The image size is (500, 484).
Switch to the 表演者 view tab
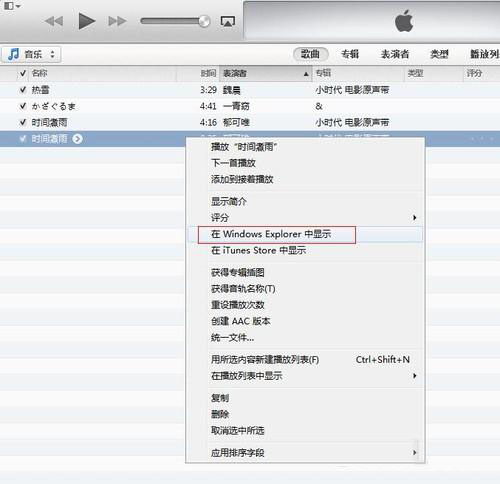395,54
